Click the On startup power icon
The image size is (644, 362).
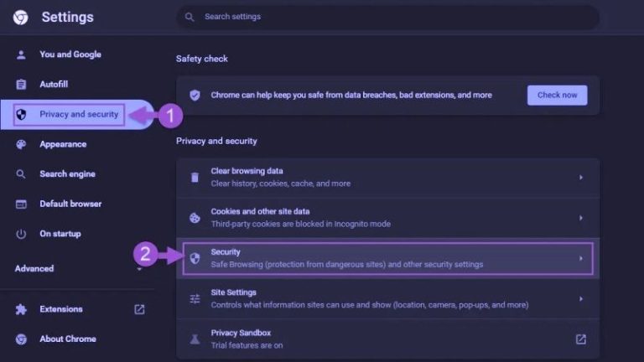(x=22, y=234)
